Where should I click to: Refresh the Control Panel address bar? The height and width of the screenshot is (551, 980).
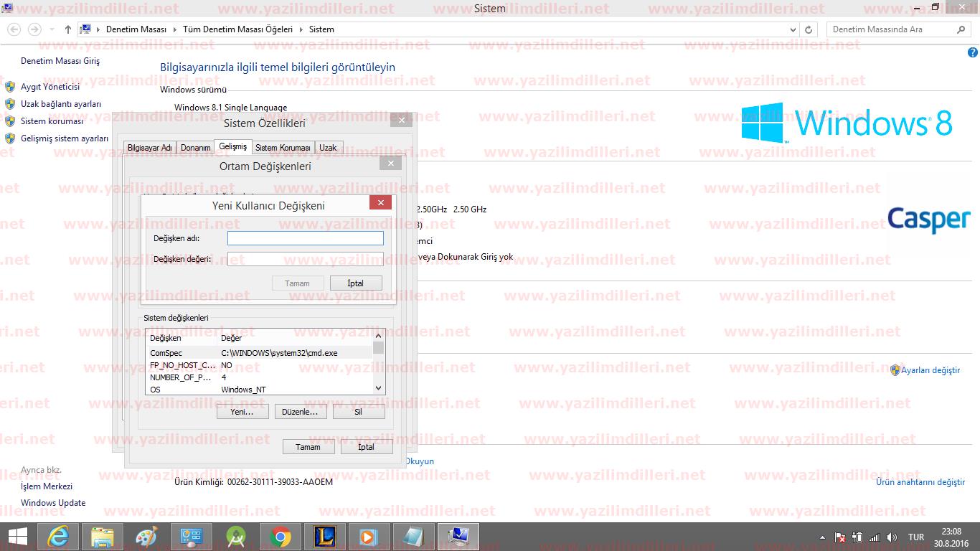click(809, 29)
